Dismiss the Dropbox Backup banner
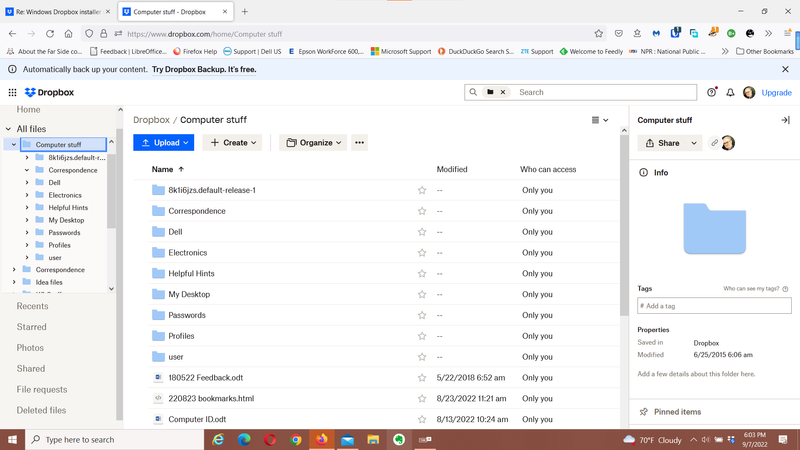Viewport: 800px width, 450px height. [785, 69]
